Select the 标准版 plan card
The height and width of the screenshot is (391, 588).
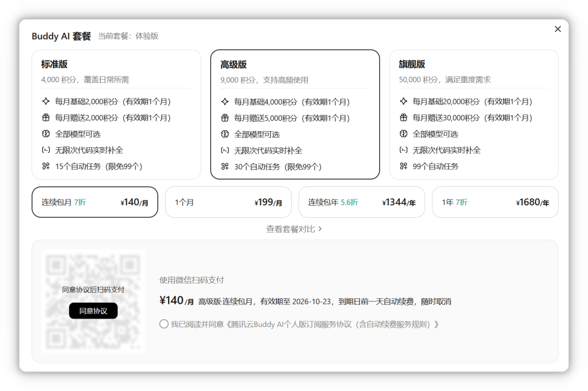click(117, 114)
